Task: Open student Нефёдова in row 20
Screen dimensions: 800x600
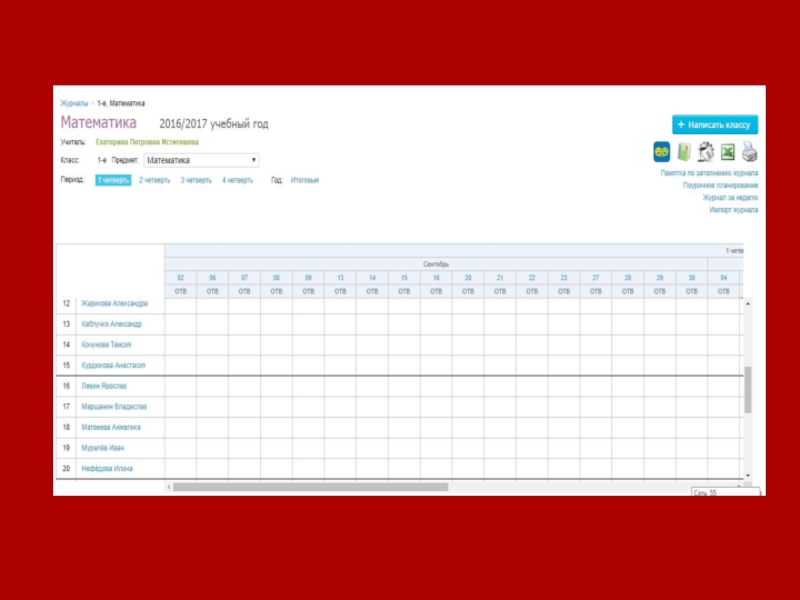Action: tap(107, 468)
